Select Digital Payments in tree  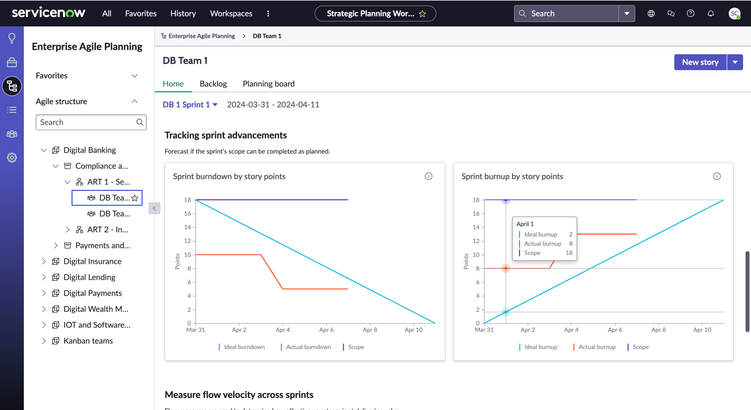92,293
